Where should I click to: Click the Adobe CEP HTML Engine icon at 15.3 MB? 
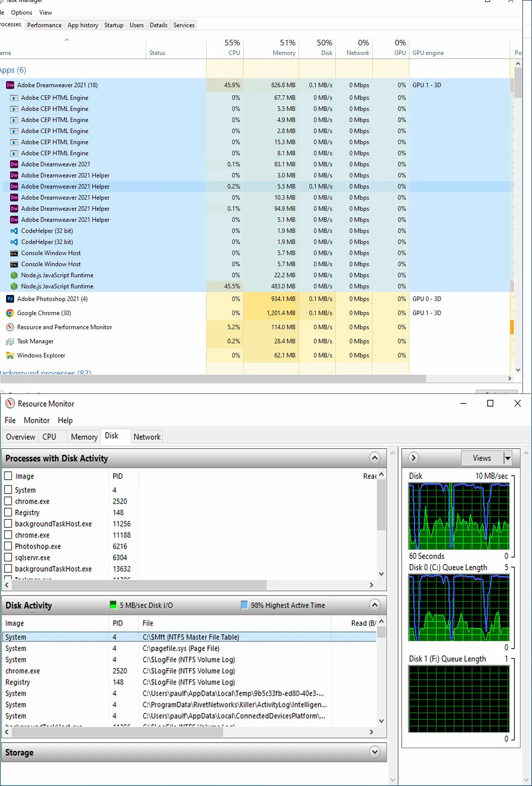(14, 142)
